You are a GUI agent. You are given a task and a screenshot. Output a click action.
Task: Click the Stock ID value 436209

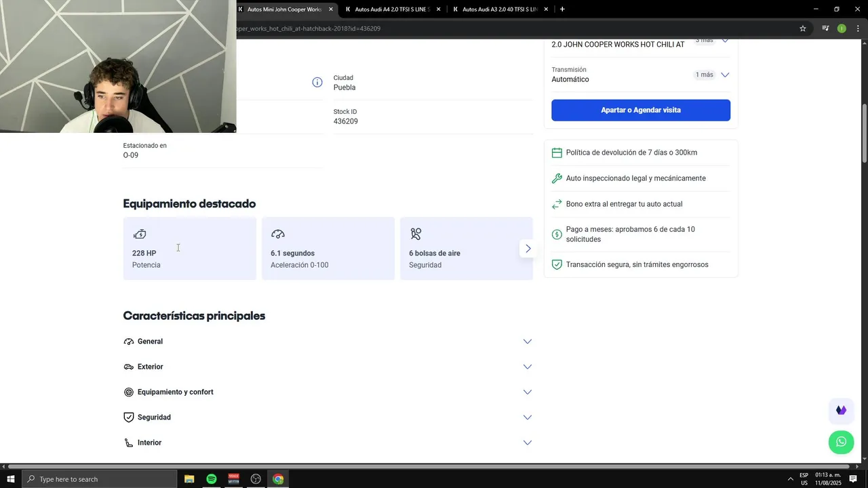[x=346, y=121]
